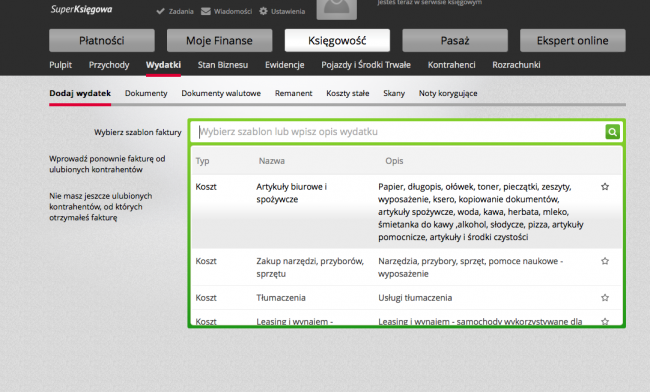Switch to the Koszty stałe tab

point(348,93)
